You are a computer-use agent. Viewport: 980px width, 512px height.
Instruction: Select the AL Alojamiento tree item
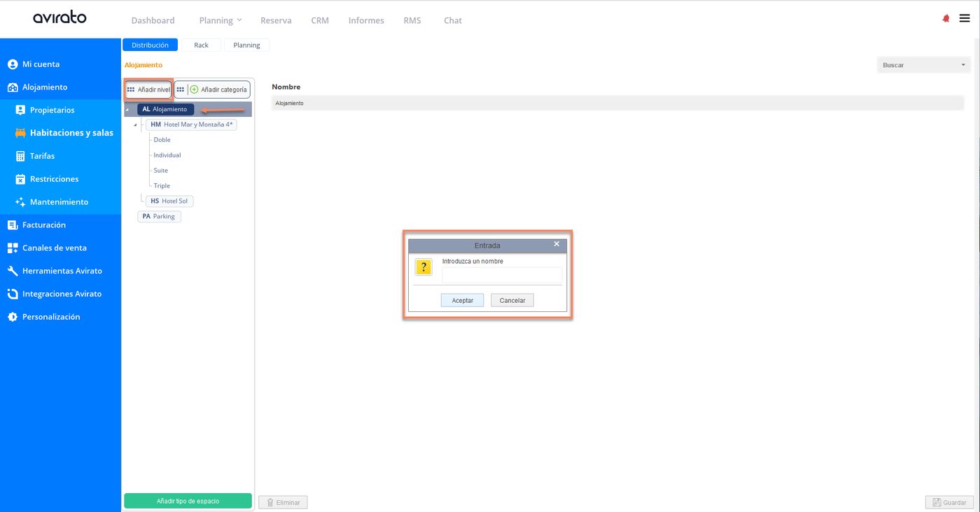tap(165, 109)
